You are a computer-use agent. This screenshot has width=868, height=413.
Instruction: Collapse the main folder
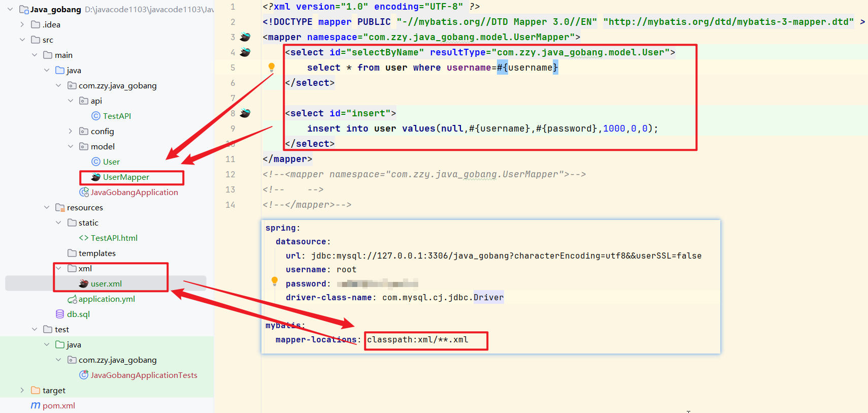35,55
